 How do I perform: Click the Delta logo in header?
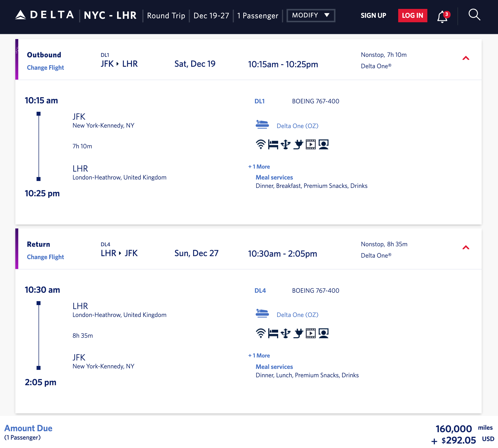(45, 15)
